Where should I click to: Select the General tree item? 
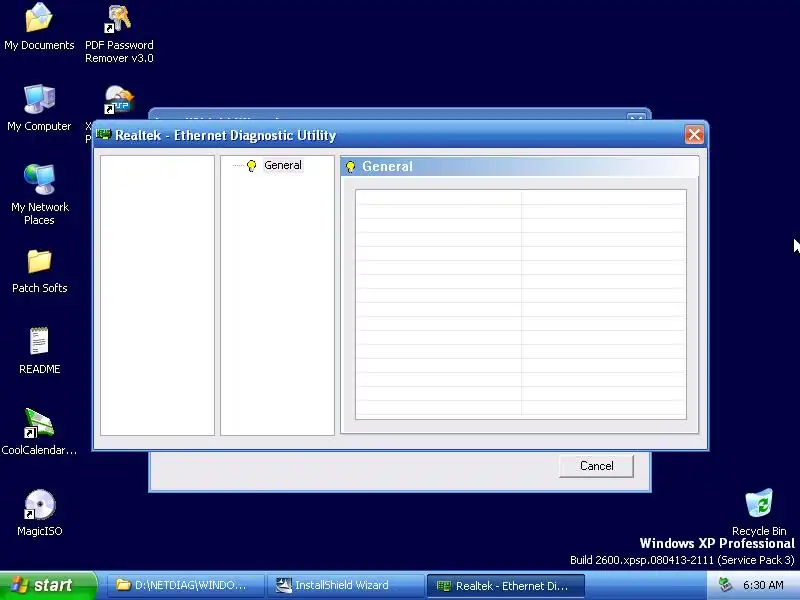[x=283, y=165]
